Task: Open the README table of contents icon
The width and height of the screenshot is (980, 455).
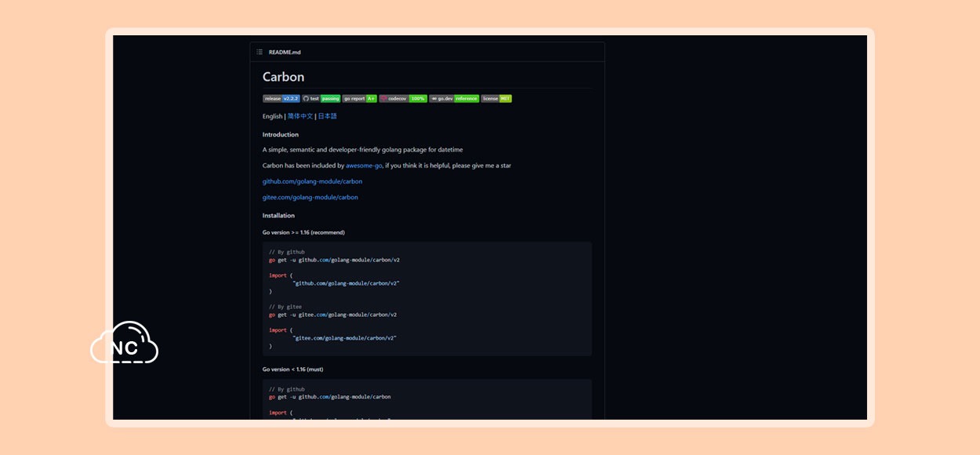Action: pos(260,52)
